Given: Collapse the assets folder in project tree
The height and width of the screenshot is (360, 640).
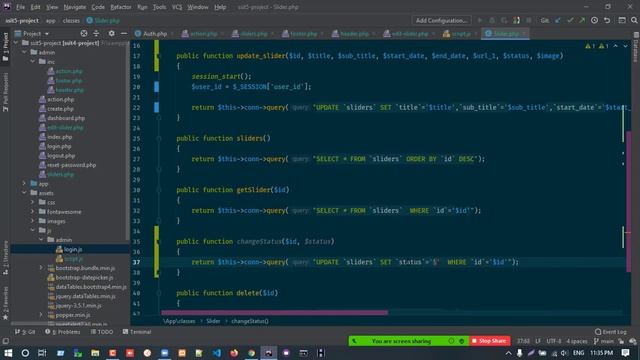Looking at the screenshot, I should click(x=24, y=193).
